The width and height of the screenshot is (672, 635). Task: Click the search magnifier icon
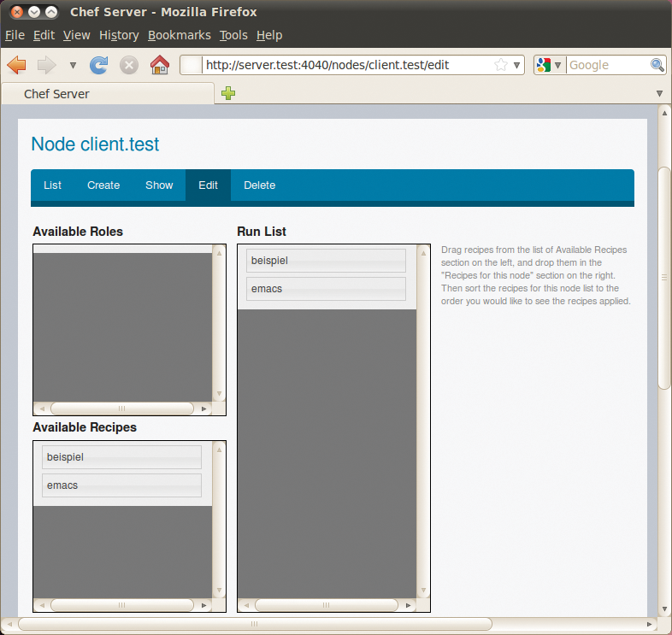pyautogui.click(x=657, y=65)
